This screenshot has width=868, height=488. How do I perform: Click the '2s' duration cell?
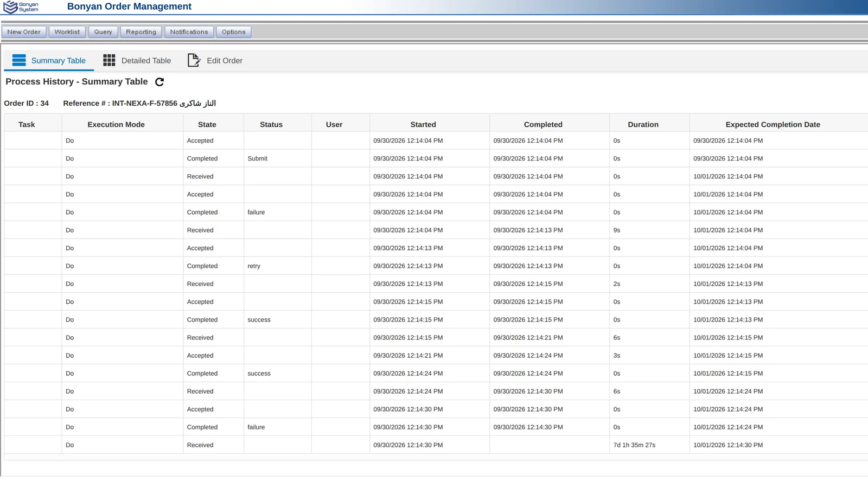(649, 284)
